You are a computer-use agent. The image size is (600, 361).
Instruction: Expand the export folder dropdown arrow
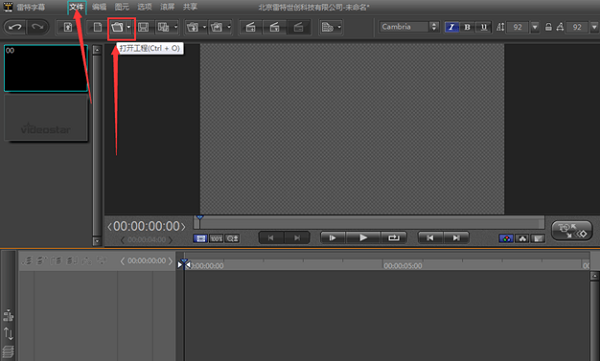pyautogui.click(x=229, y=27)
